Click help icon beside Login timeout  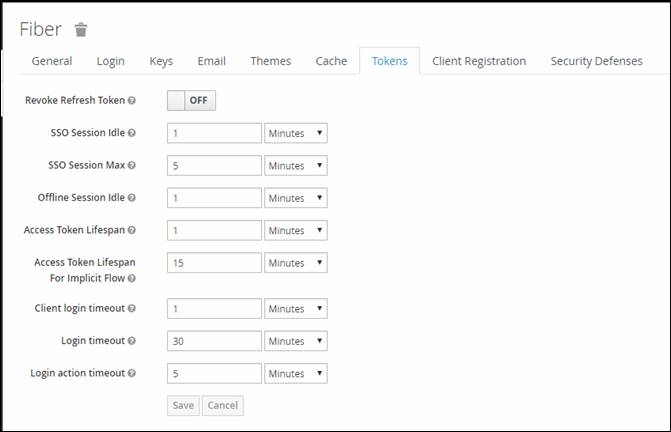(132, 341)
